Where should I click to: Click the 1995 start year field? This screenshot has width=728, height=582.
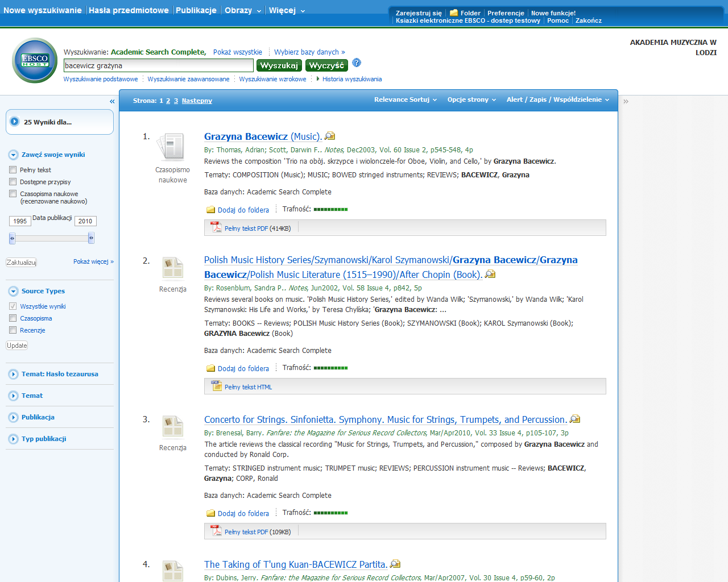click(x=20, y=221)
